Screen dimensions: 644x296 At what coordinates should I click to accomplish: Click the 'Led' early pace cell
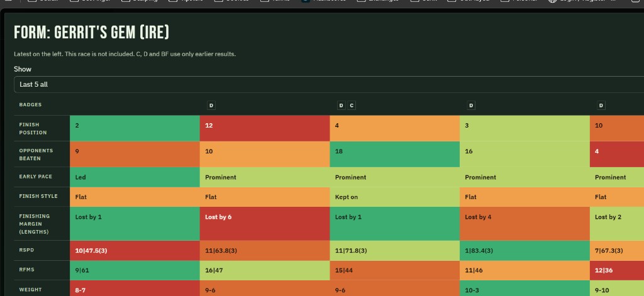pos(135,177)
